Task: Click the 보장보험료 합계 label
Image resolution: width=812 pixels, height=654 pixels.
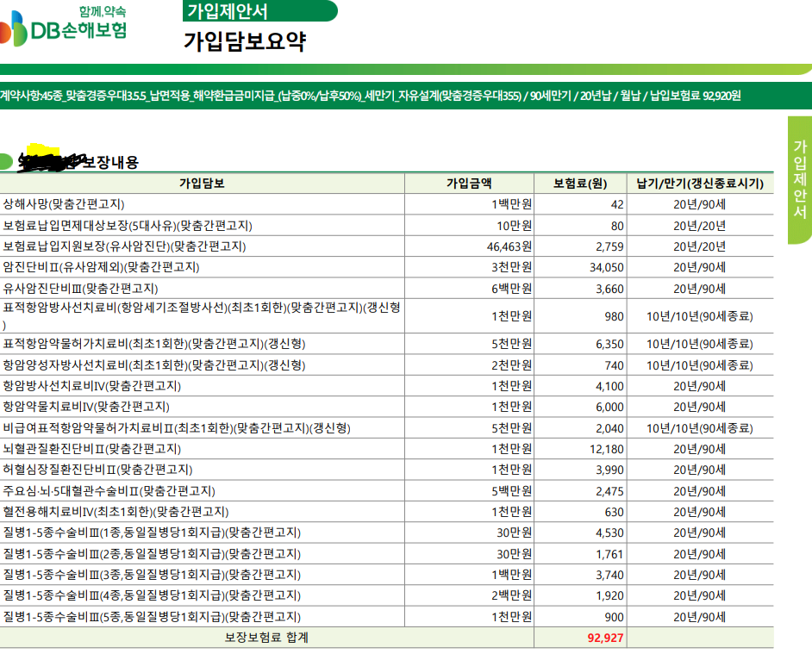Action: (x=266, y=638)
